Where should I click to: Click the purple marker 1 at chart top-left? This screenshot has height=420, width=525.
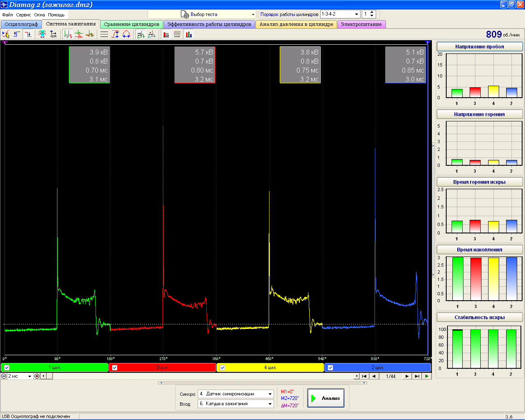point(5,43)
